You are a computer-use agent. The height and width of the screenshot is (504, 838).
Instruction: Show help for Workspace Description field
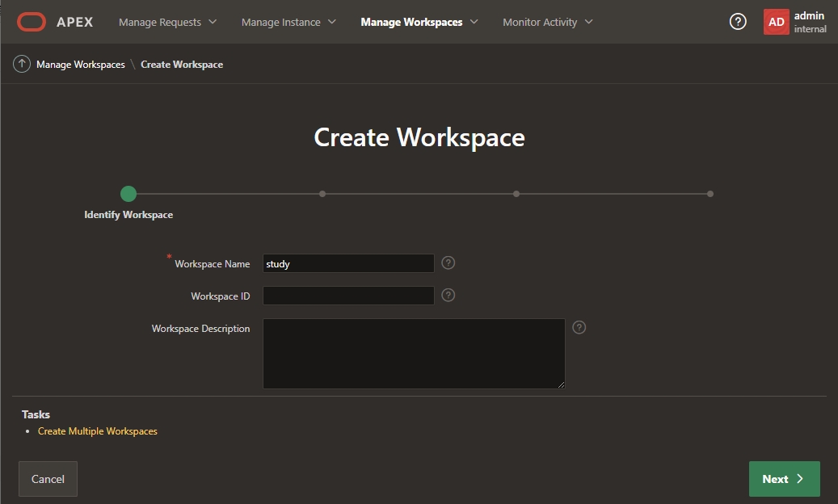pyautogui.click(x=579, y=327)
